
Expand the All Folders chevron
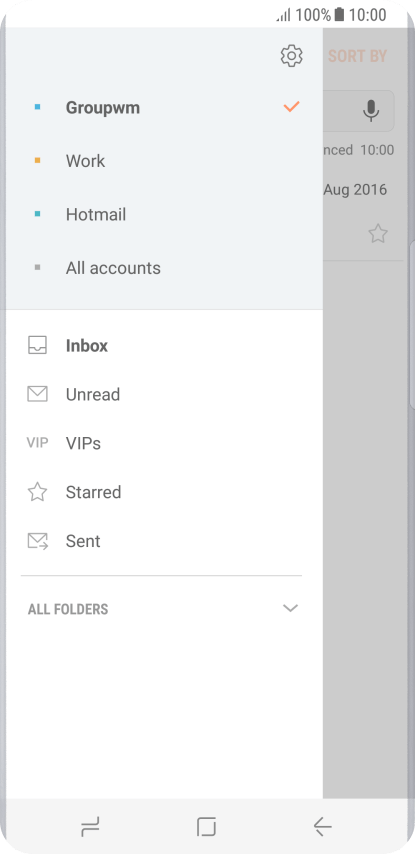point(291,608)
